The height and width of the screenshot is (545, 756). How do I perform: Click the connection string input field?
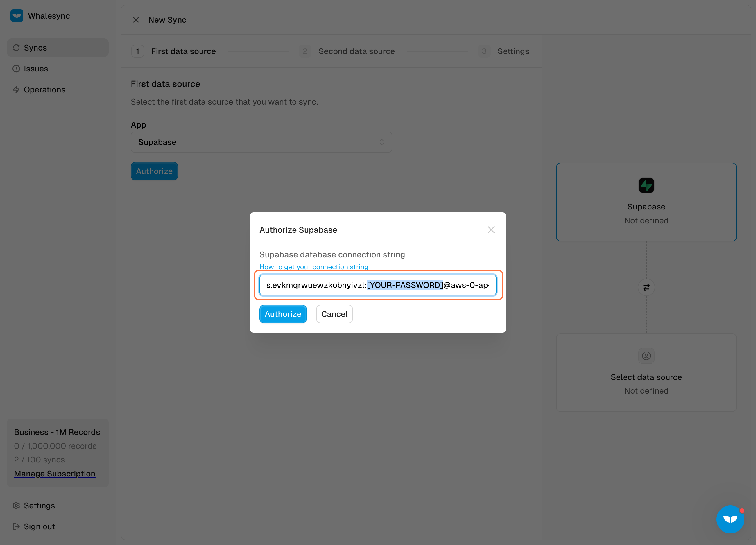tap(378, 285)
